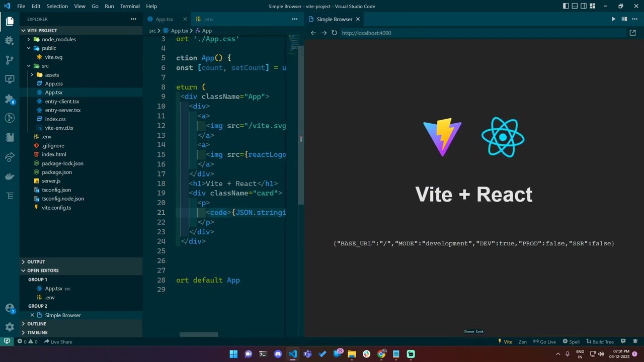Split the Simple Browser editor
This screenshot has height=362, width=644.
624,19
